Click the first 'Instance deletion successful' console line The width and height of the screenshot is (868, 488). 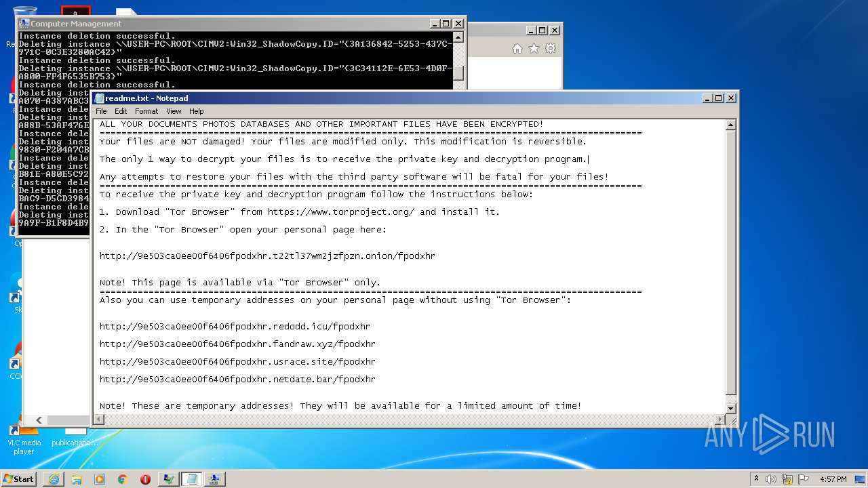[x=97, y=36]
